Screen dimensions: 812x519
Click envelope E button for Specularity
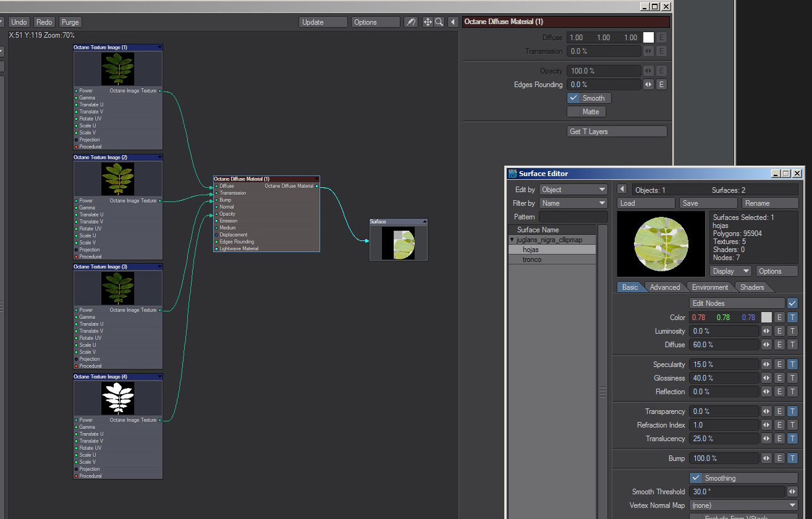[x=779, y=365]
